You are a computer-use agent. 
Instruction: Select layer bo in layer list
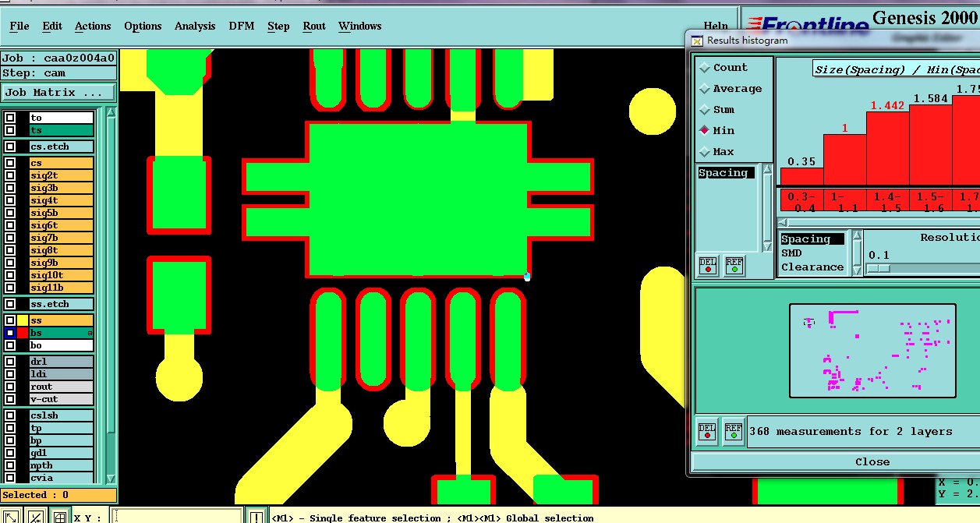(61, 345)
